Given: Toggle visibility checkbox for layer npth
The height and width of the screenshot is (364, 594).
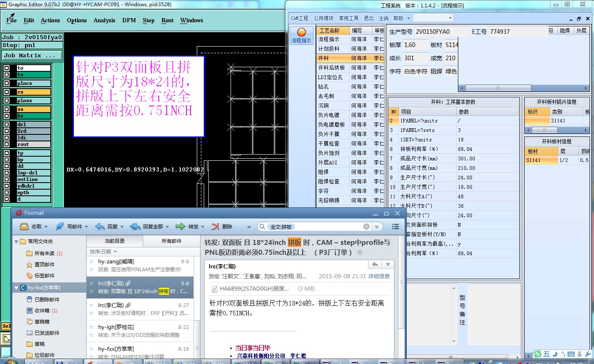Looking at the screenshot, I should (7, 193).
